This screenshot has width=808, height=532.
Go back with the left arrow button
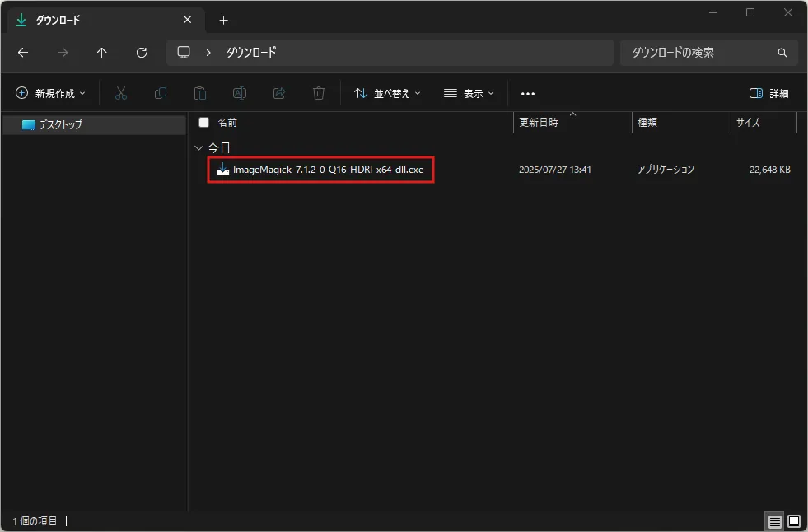point(23,53)
